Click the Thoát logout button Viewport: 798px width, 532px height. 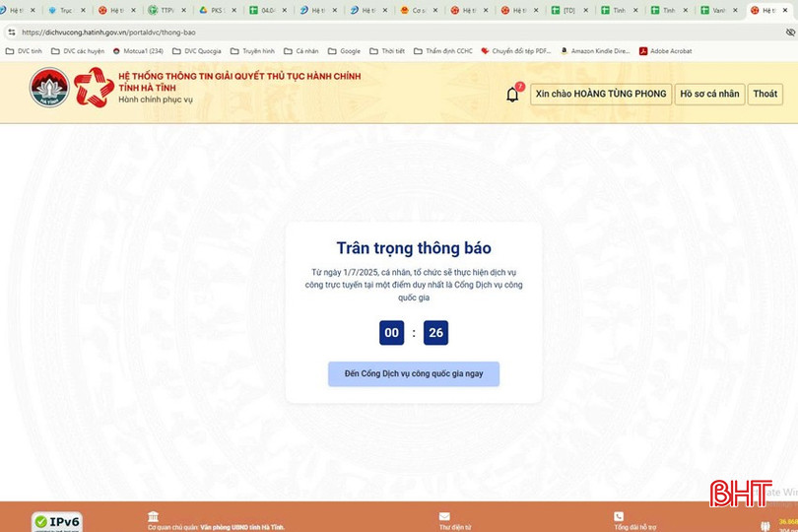click(x=765, y=95)
